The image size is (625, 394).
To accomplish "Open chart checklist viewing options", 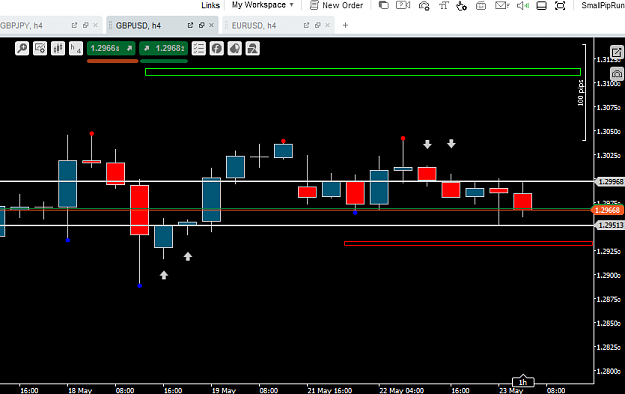I will (199, 48).
